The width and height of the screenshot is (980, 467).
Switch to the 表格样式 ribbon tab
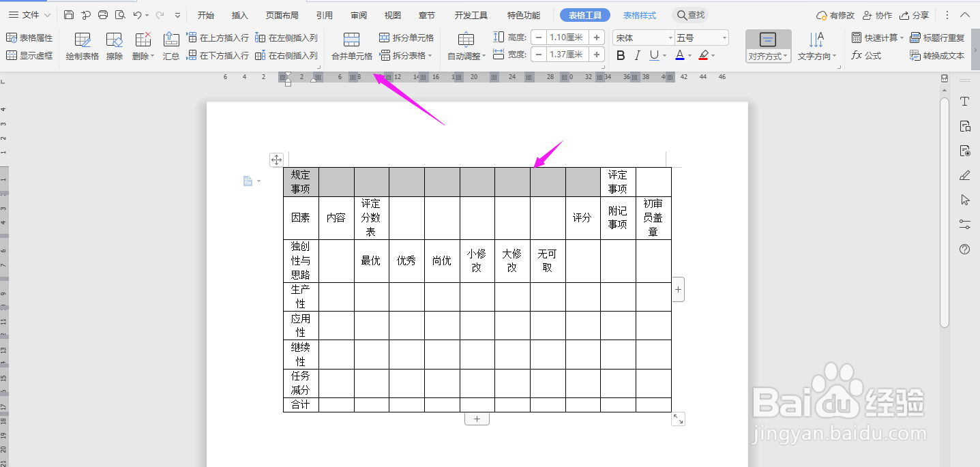pyautogui.click(x=639, y=14)
